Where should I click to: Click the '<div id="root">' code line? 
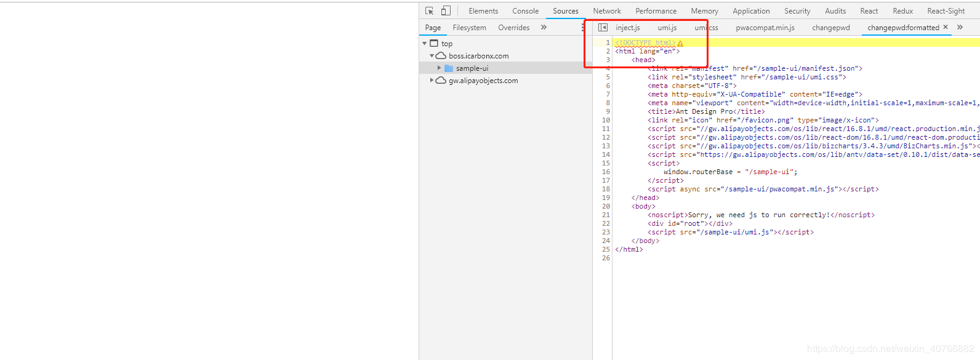[x=690, y=224]
